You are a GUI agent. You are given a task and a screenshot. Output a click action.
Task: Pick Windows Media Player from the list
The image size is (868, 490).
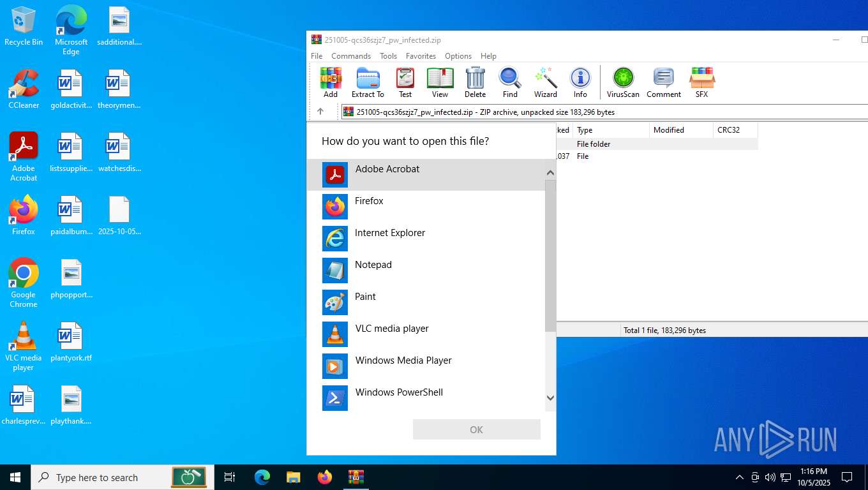point(426,366)
